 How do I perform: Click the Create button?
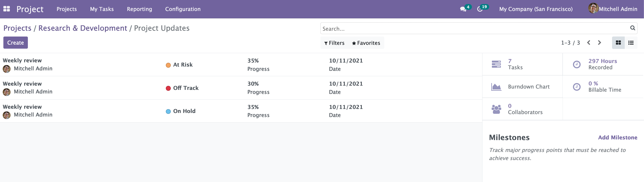pyautogui.click(x=16, y=43)
